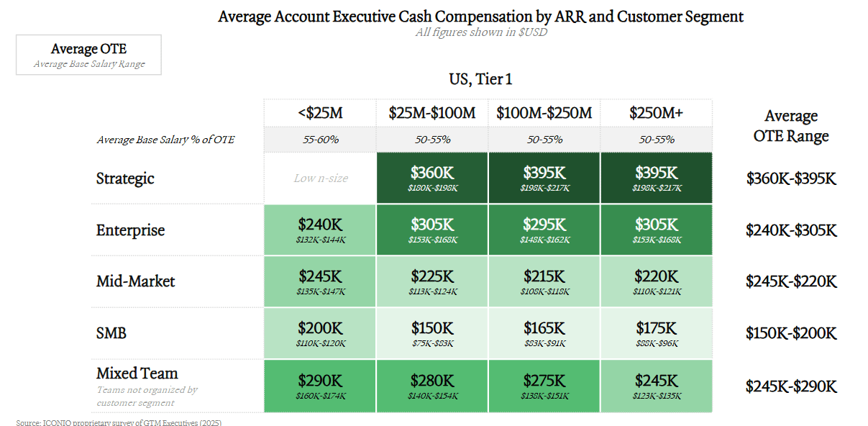Screen dimensions: 868x426
Task: Click the Enterprise row label
Action: pos(130,230)
